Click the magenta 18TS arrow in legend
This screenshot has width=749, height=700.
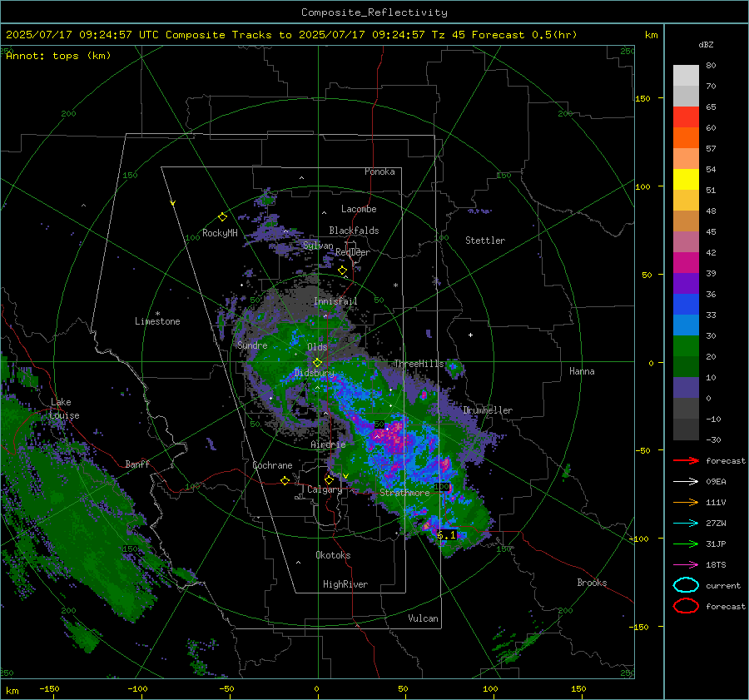[686, 565]
